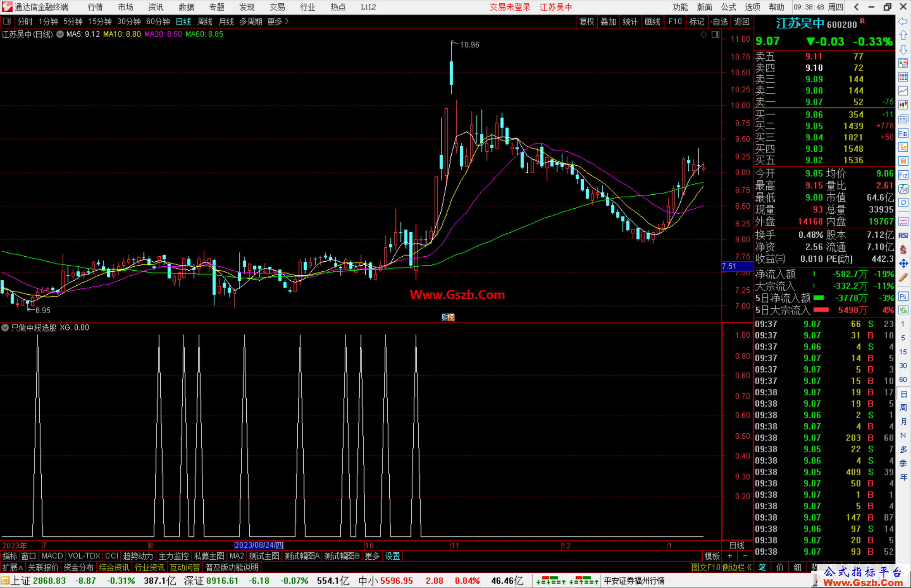Select the pencil drawing tool icon
The image size is (911, 588).
click(x=903, y=277)
